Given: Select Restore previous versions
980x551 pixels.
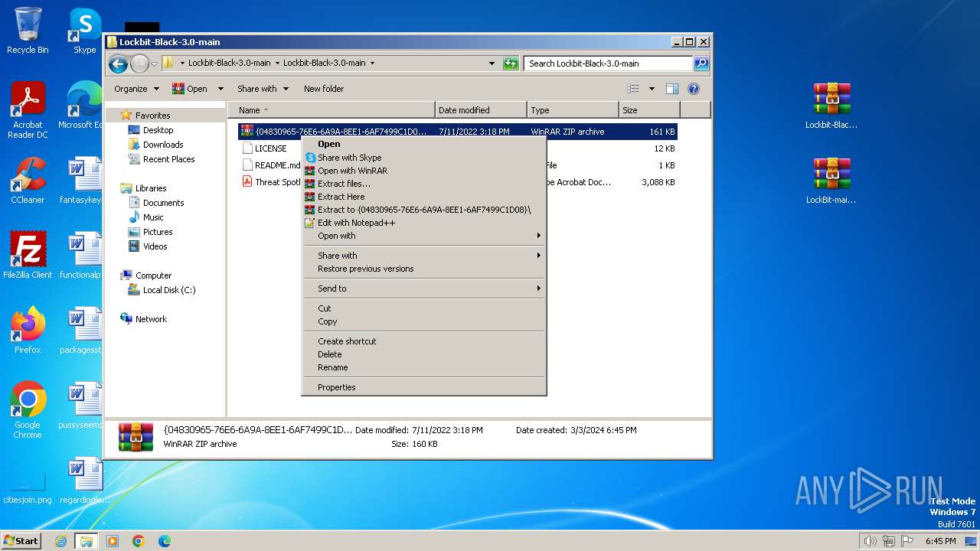Looking at the screenshot, I should click(424, 269).
